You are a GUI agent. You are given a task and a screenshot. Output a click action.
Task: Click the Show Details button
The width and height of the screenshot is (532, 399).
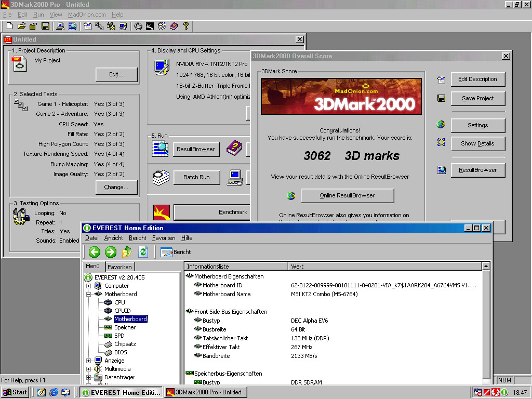[x=478, y=143]
